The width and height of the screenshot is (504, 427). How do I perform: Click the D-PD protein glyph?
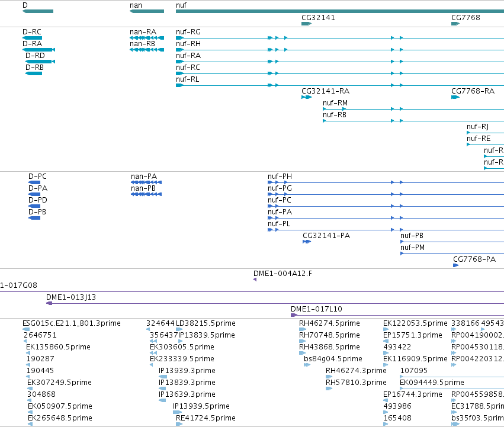coord(34,206)
